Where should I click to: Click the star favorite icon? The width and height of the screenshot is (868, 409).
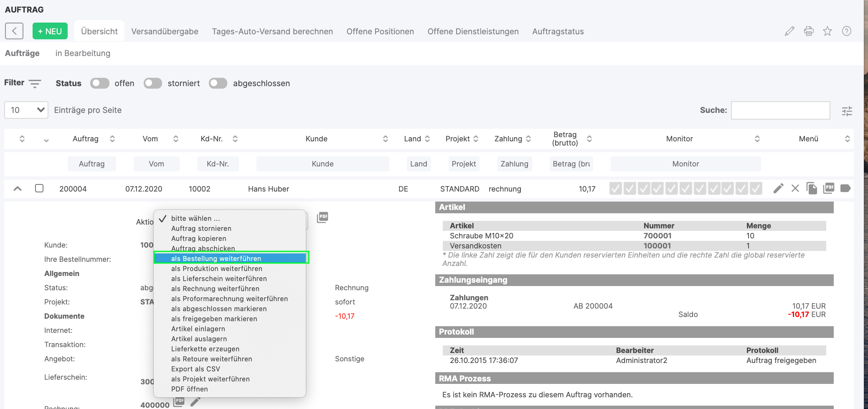(827, 31)
